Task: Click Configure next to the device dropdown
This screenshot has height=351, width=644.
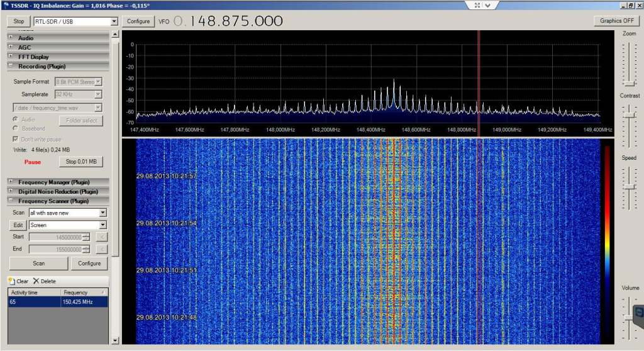Action: (138, 21)
